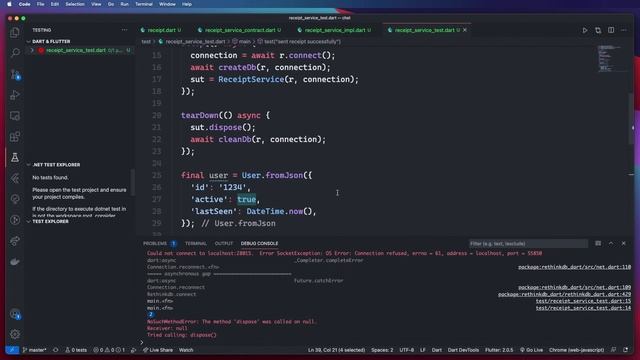
Task: Click the feedback icon in status bar
Action: point(613,350)
